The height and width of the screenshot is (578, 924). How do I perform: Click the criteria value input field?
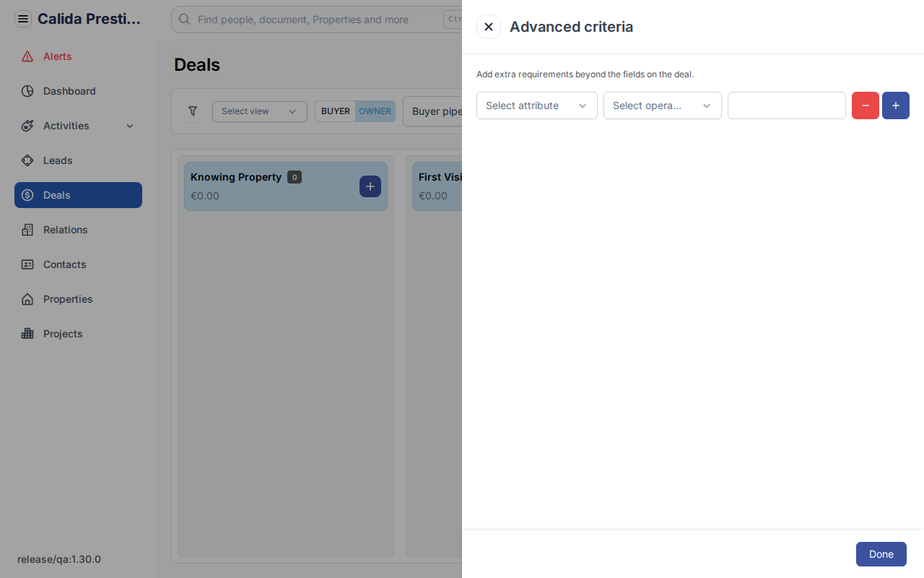pos(787,105)
